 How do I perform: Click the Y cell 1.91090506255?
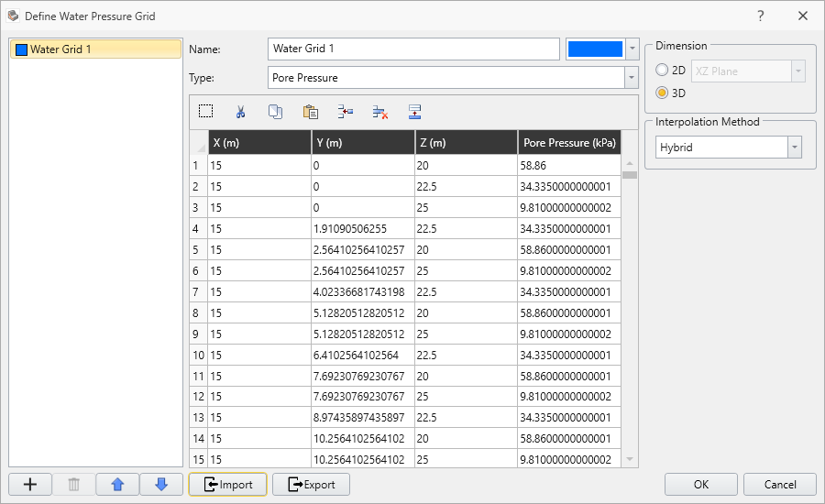363,228
